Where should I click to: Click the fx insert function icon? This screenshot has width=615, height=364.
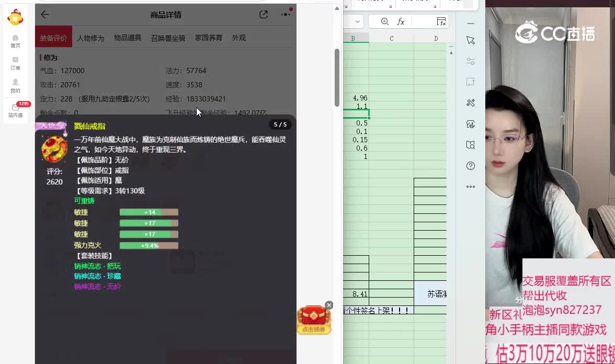click(x=401, y=21)
